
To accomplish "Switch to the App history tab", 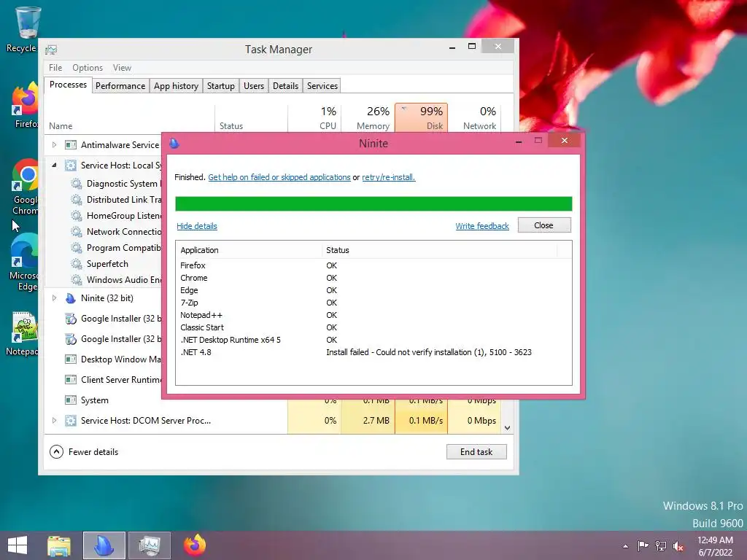I will tap(176, 86).
